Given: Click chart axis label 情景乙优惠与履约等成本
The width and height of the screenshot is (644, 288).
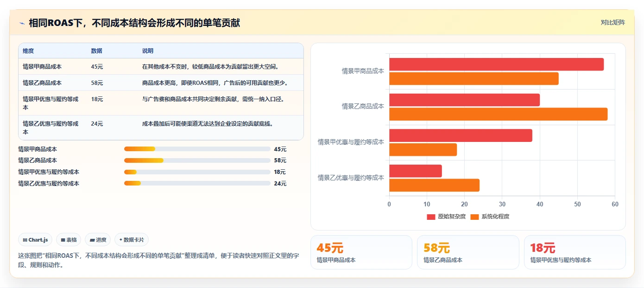Looking at the screenshot, I should pyautogui.click(x=351, y=178).
